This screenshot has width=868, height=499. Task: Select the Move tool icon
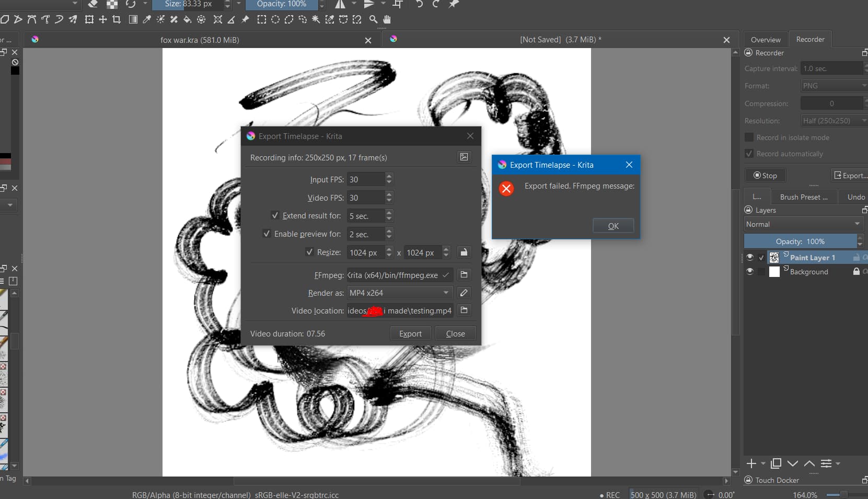point(103,19)
